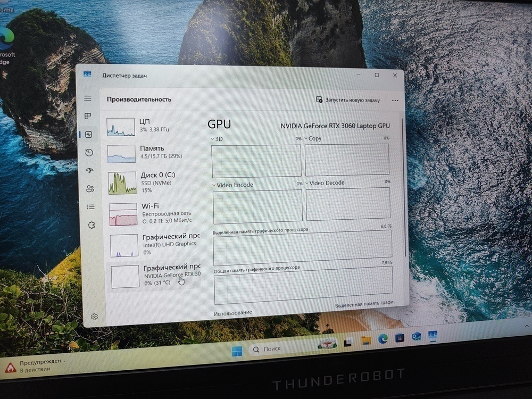This screenshot has width=532, height=399.
Task: Click the Использование label
Action: coord(233,313)
